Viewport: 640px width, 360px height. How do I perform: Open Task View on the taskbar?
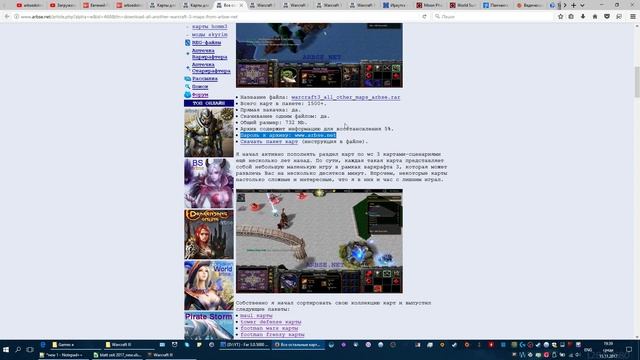(x=30, y=350)
